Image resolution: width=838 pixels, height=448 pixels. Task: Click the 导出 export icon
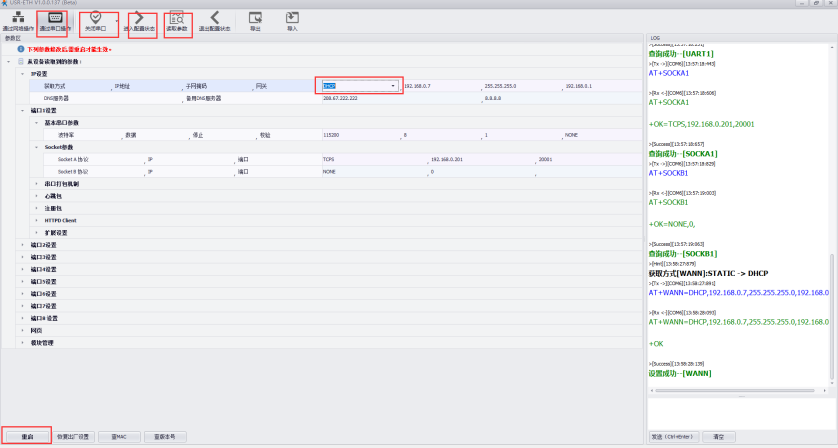pyautogui.click(x=255, y=21)
